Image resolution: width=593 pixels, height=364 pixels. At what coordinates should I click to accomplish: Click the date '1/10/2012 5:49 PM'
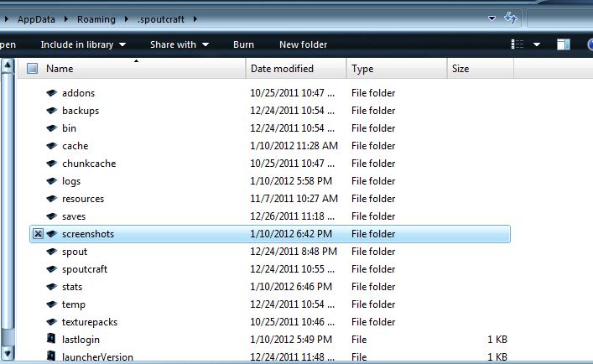pyautogui.click(x=291, y=340)
